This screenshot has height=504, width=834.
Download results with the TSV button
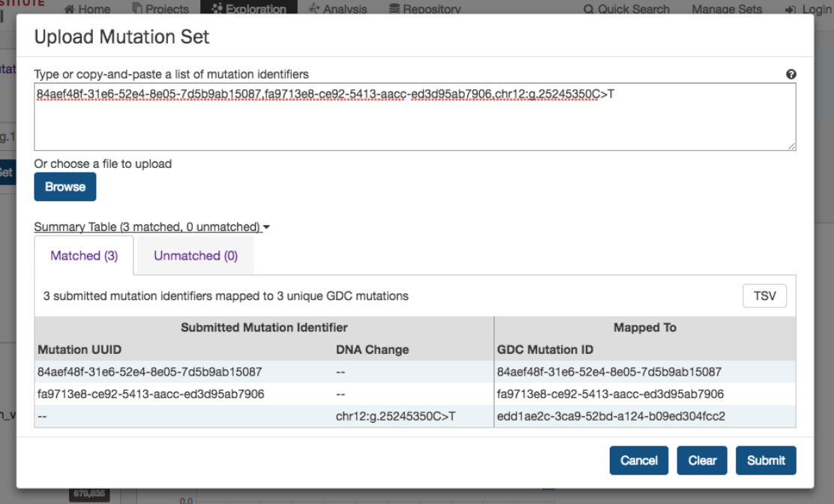click(x=764, y=296)
